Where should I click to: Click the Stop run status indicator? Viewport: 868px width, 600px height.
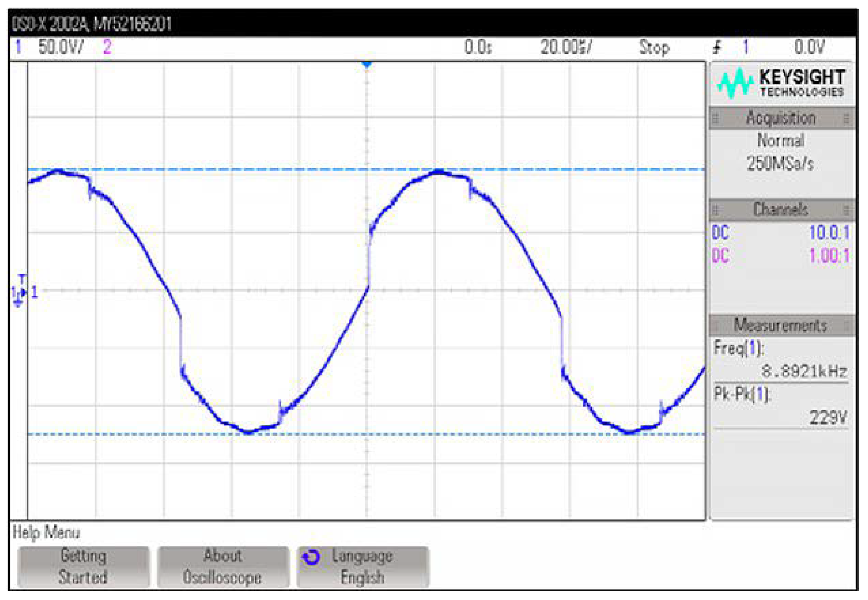point(654,47)
